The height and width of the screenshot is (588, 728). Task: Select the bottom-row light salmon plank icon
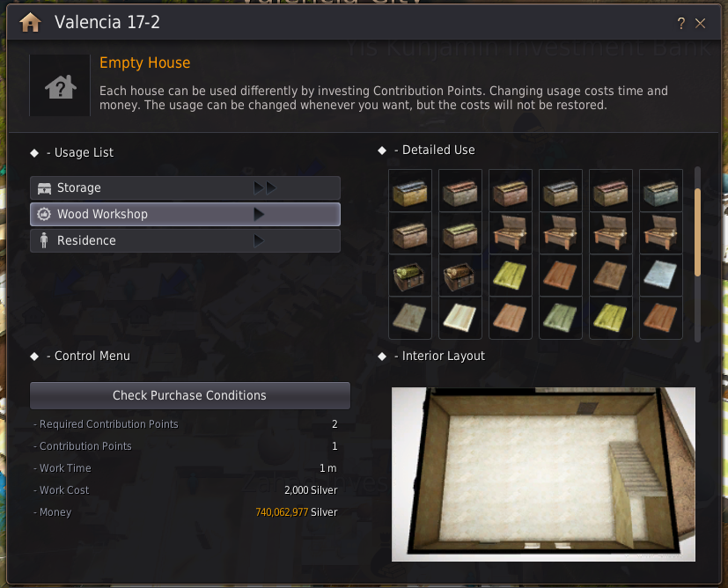pos(511,318)
